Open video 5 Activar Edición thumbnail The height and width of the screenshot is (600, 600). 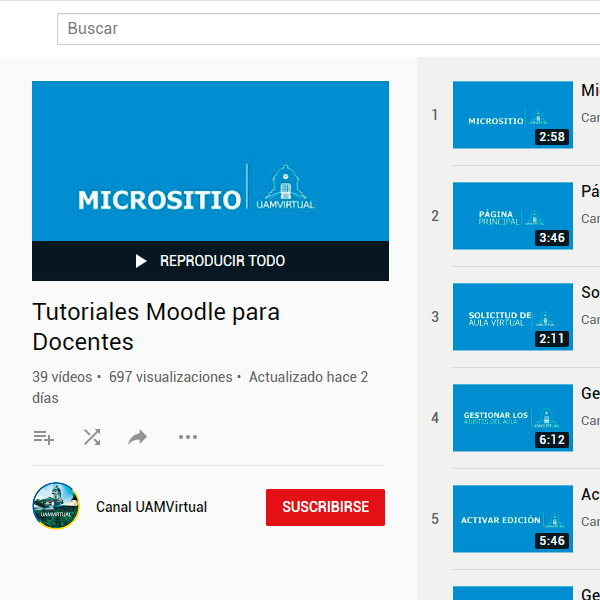[513, 519]
